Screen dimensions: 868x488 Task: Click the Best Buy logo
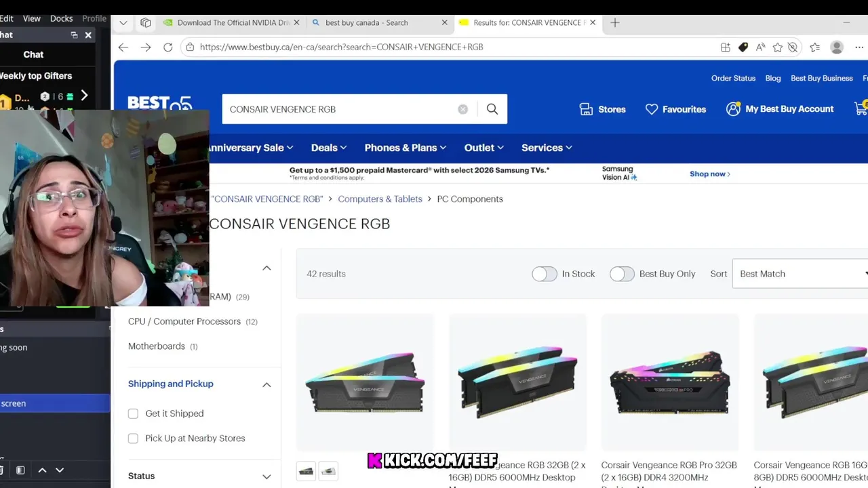click(x=160, y=104)
